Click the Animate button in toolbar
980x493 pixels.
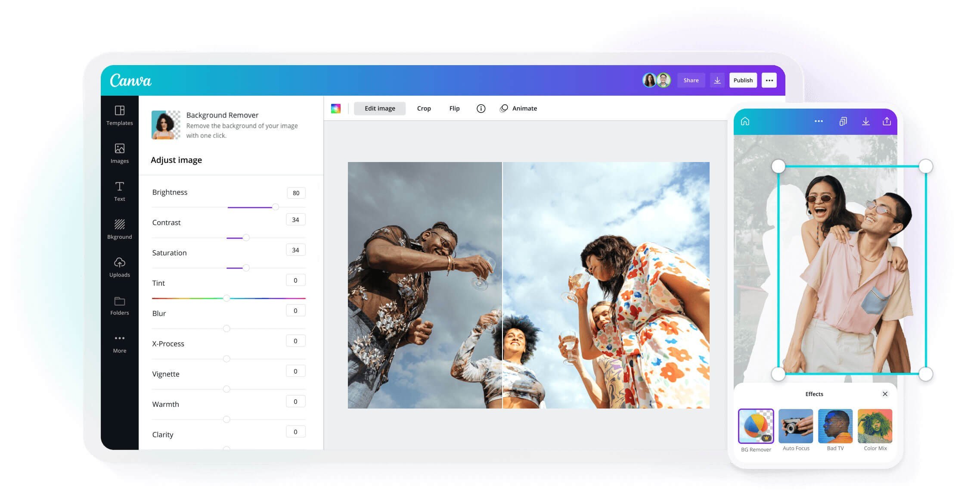[x=518, y=108]
